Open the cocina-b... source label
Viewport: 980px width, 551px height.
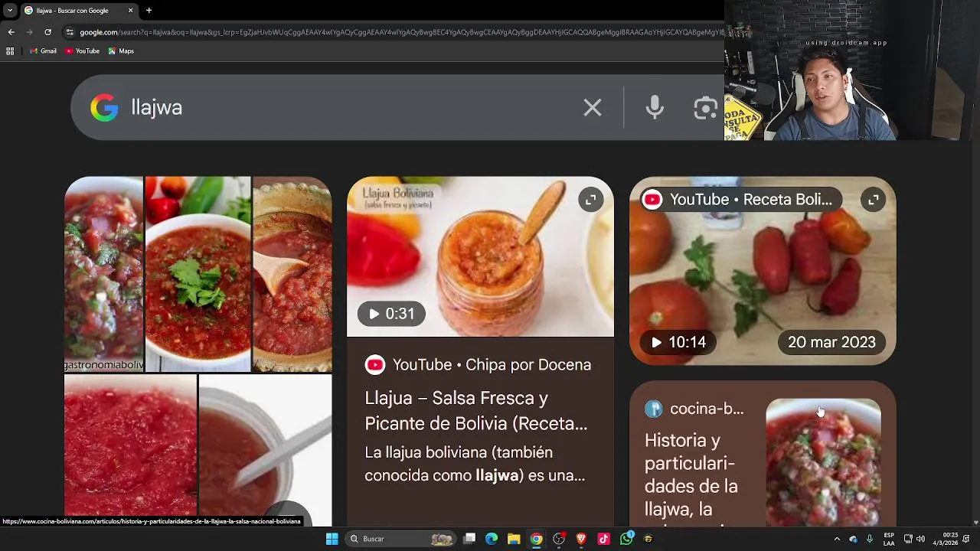[x=694, y=409]
